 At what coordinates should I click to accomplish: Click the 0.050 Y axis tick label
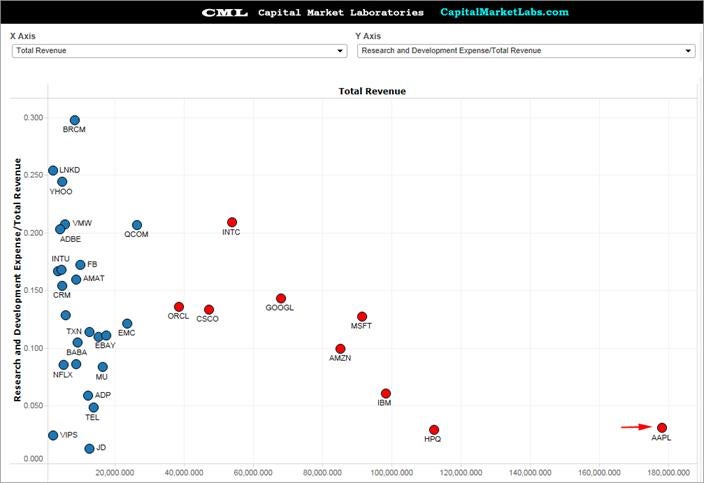(34, 405)
